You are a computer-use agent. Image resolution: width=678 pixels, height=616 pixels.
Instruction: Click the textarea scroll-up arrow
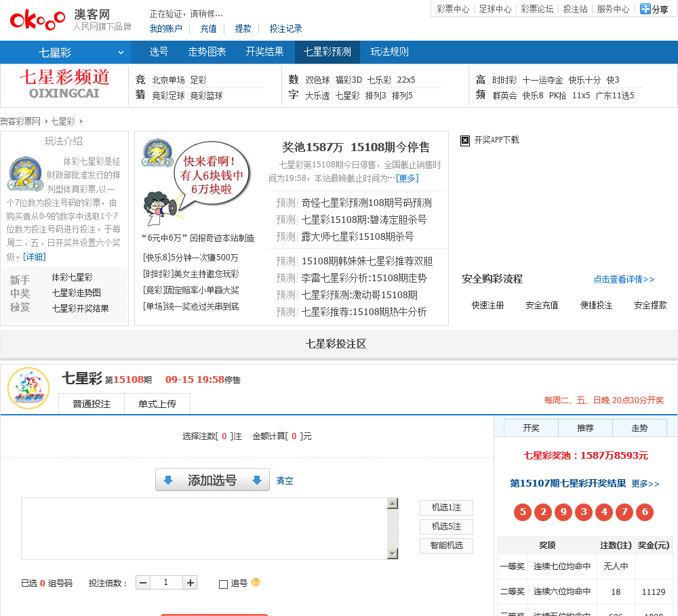tap(392, 504)
